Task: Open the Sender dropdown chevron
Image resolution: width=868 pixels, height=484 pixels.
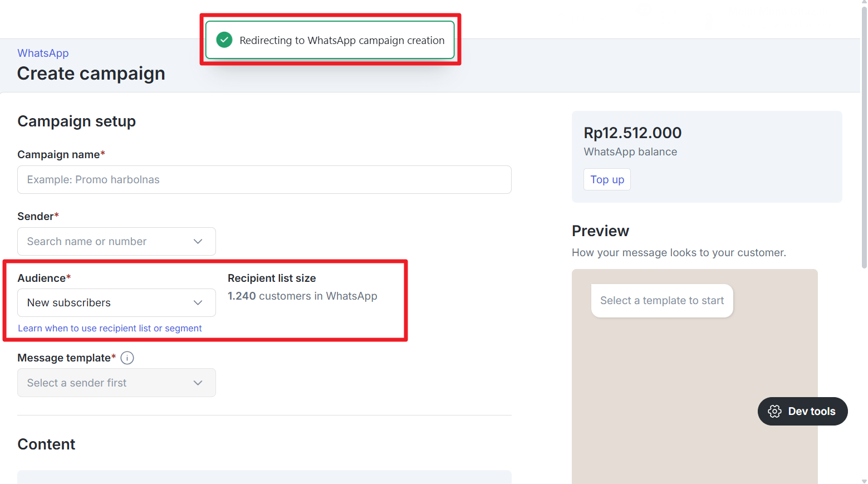Action: (x=198, y=242)
